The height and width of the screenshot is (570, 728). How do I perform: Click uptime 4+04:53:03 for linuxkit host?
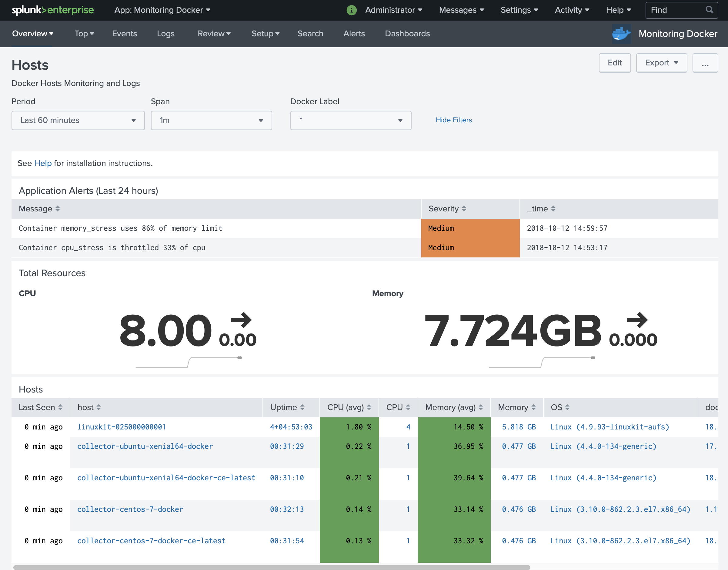(291, 427)
